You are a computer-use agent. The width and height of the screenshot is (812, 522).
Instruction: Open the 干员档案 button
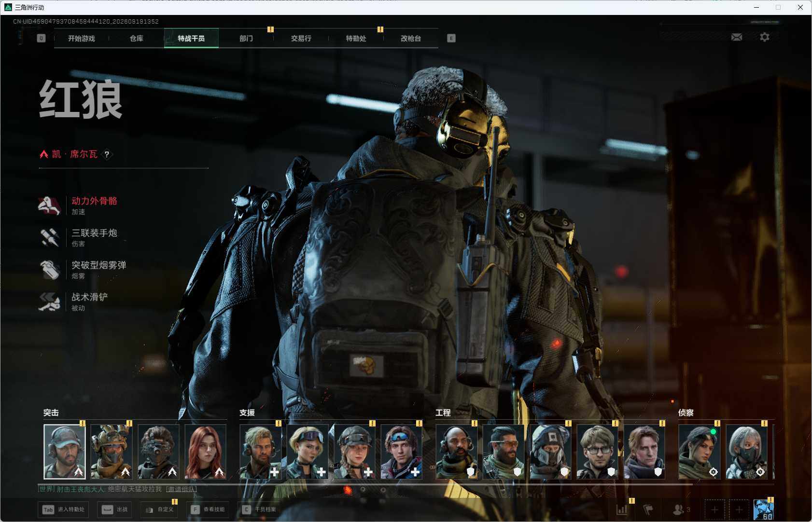259,509
